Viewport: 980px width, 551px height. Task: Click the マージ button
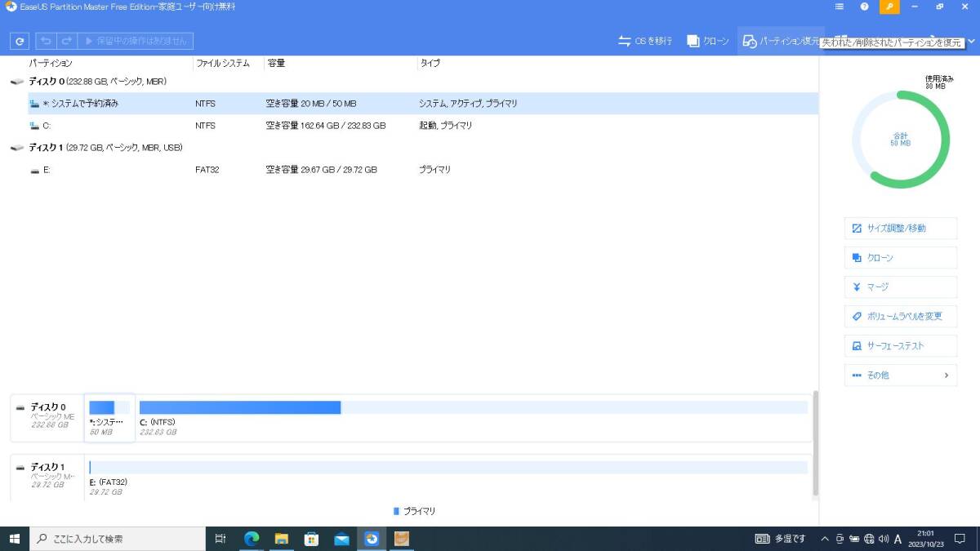click(x=901, y=287)
